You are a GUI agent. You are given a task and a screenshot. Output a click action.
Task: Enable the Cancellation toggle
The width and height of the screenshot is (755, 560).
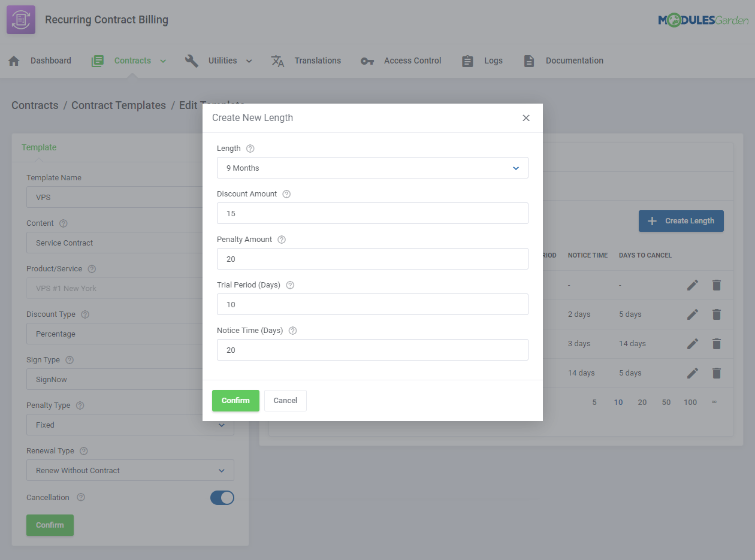(x=222, y=498)
